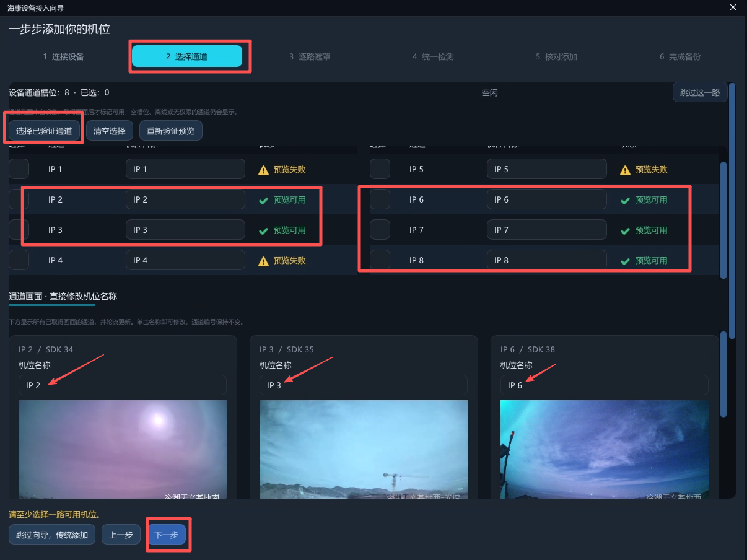747x560 pixels.
Task: Click the IP 6 camera preview thumbnail
Action: tap(605, 449)
